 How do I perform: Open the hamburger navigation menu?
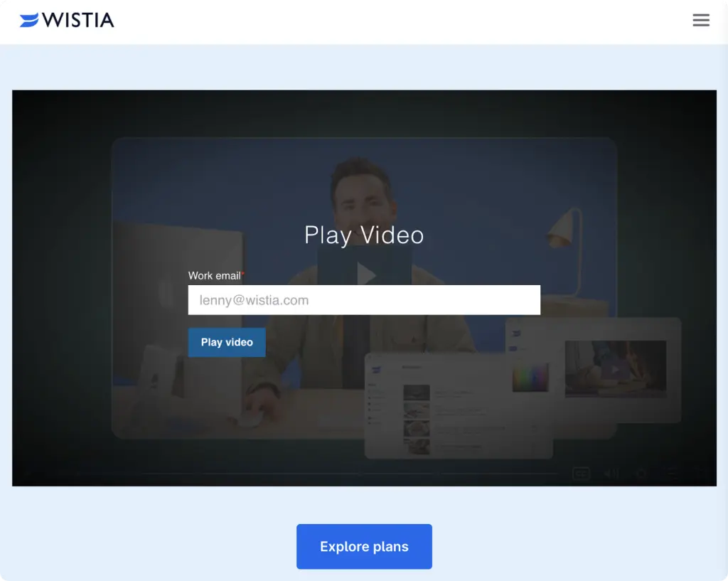coord(701,21)
